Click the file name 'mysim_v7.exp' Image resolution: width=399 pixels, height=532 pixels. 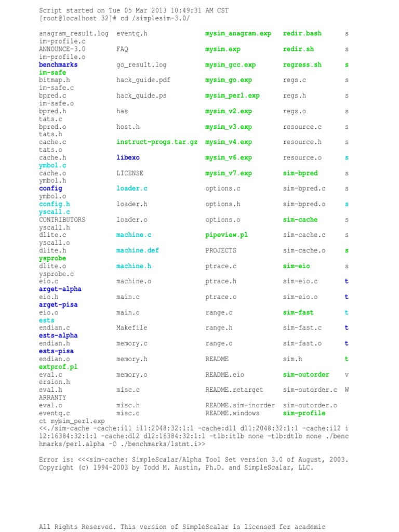click(229, 174)
